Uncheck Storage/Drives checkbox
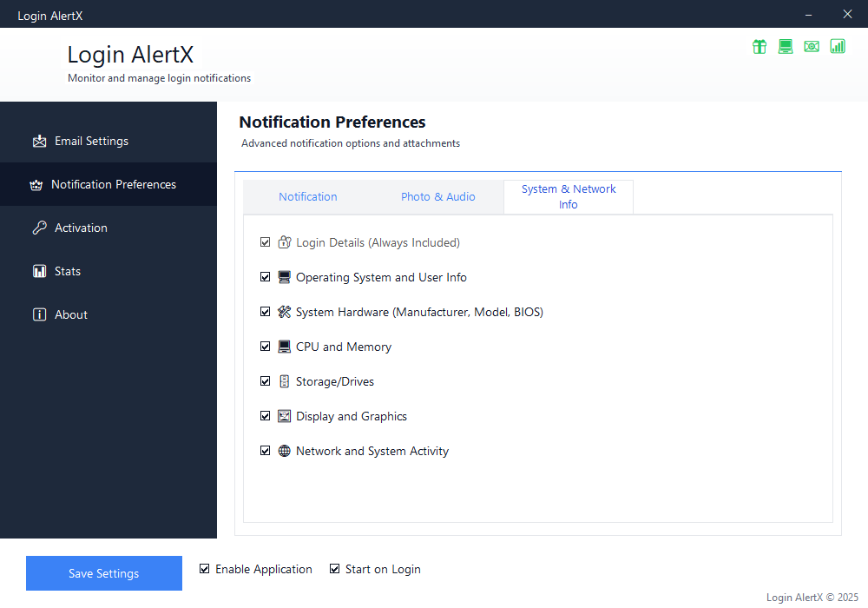 pos(265,381)
